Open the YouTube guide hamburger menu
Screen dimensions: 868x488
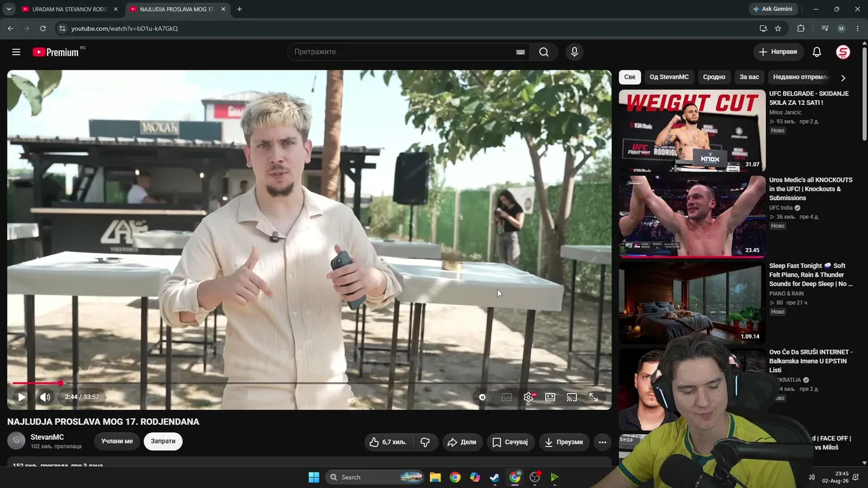click(x=16, y=52)
